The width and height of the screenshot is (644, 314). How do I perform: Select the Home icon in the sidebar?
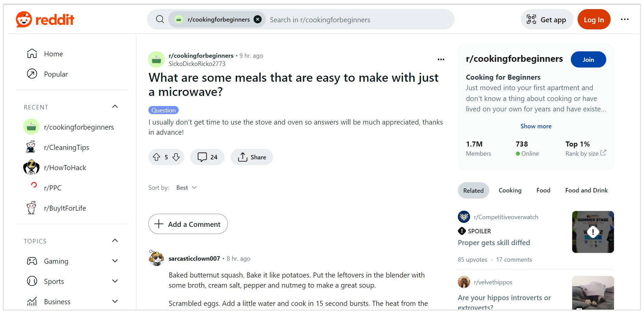click(31, 53)
